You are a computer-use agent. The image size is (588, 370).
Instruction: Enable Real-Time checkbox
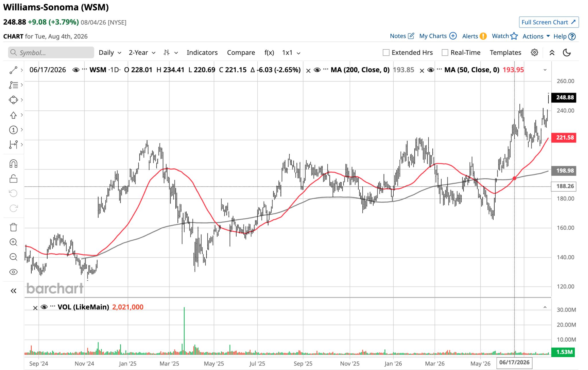click(x=445, y=53)
